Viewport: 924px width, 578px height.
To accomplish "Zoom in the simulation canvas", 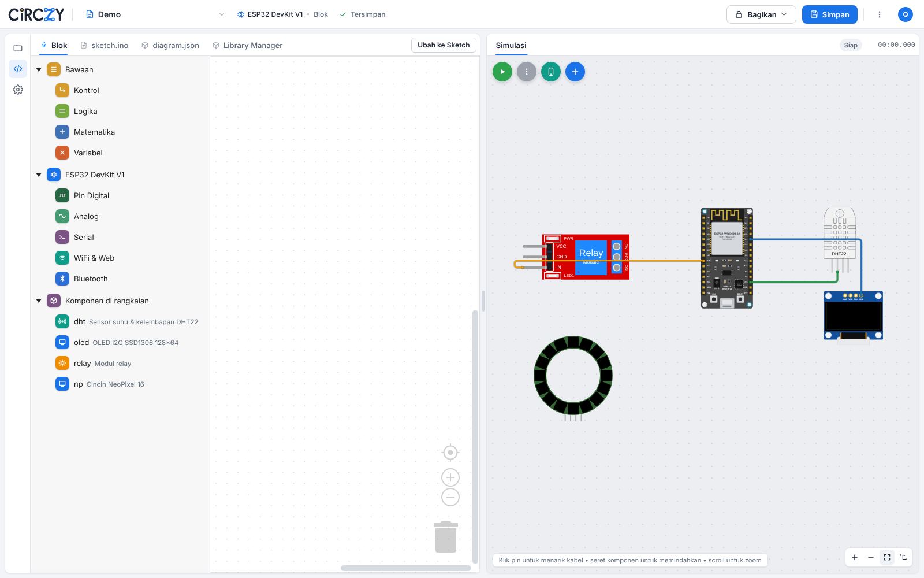I will (x=855, y=557).
